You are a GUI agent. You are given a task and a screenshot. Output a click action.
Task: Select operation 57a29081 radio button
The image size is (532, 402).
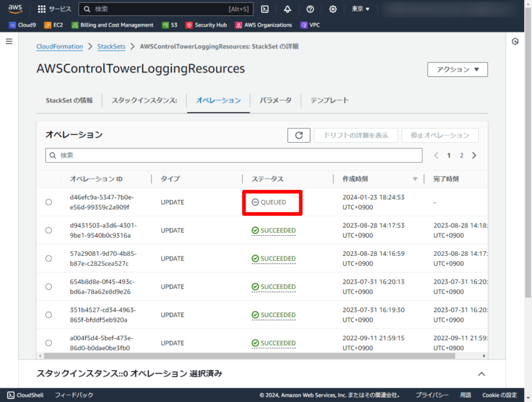[49, 258]
